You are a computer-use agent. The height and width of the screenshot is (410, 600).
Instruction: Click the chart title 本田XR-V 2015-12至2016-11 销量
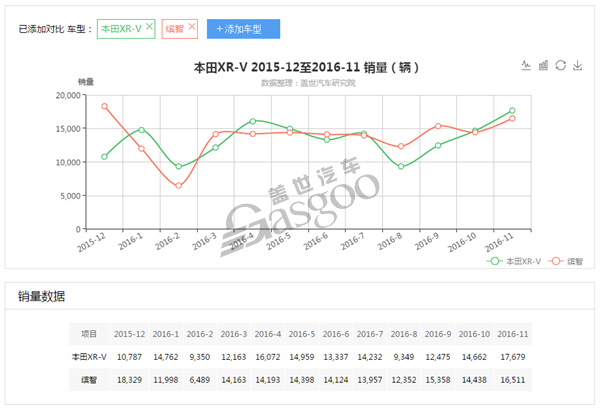[x=306, y=67]
